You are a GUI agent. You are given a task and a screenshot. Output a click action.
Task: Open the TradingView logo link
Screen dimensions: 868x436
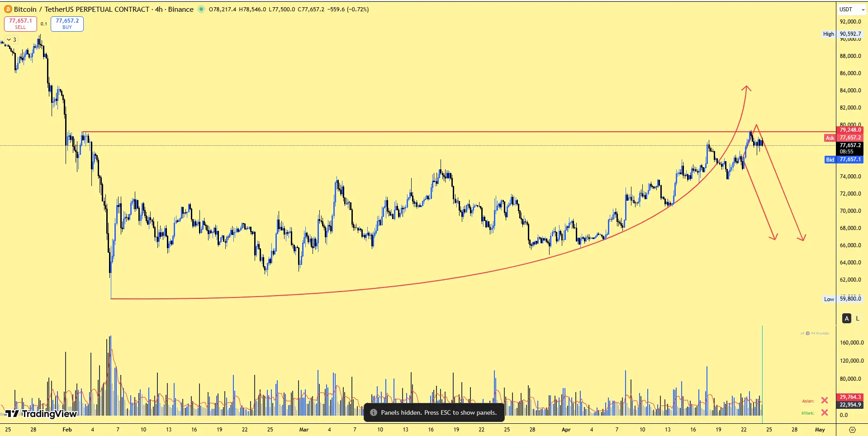tap(41, 413)
